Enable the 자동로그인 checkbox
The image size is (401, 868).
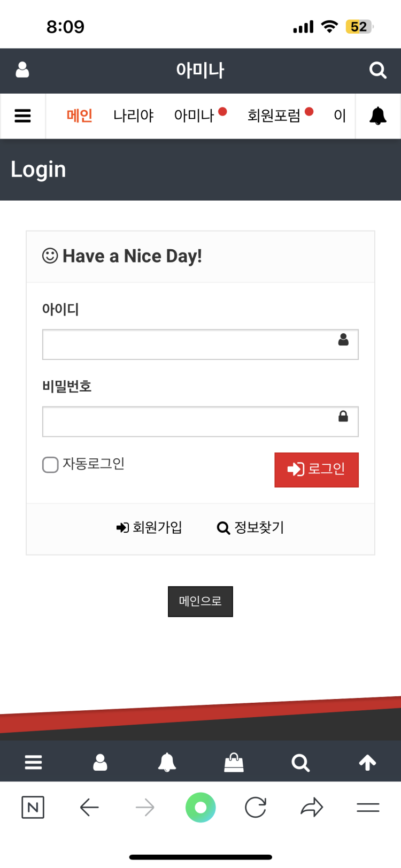(x=50, y=464)
